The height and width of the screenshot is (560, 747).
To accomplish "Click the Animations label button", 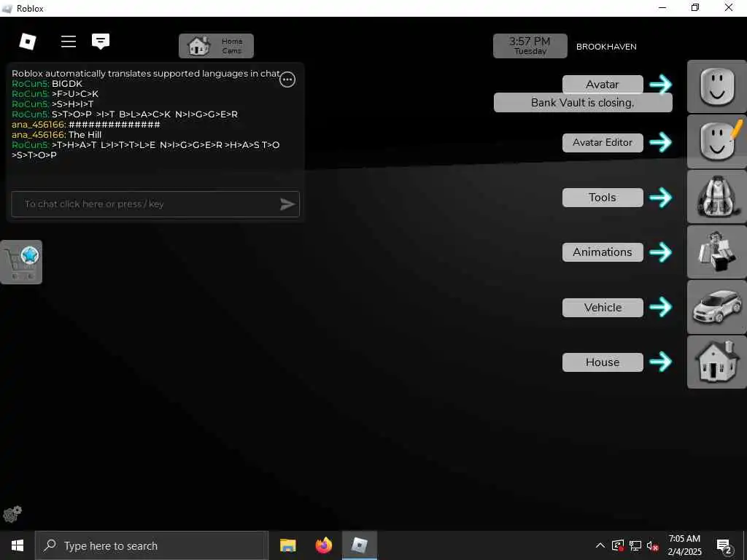I will tap(603, 252).
